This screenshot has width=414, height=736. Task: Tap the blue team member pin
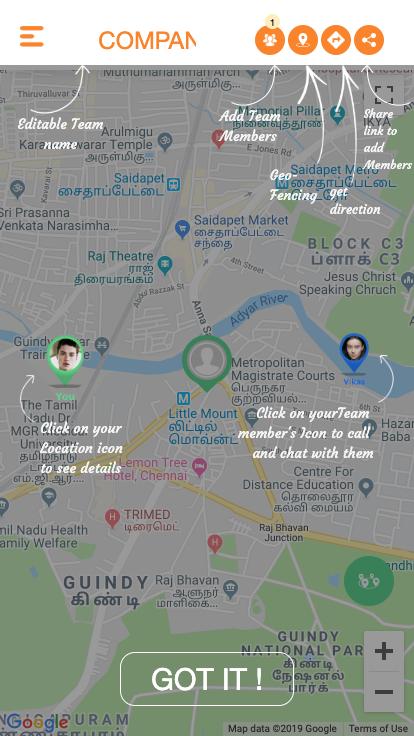click(353, 353)
